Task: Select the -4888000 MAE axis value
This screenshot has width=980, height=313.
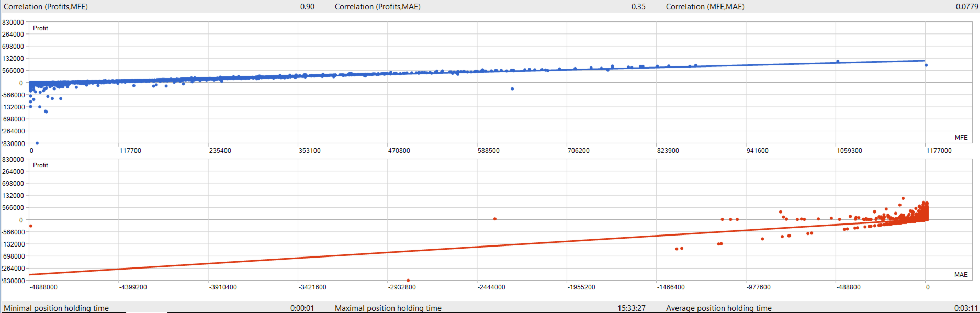Action: point(43,287)
